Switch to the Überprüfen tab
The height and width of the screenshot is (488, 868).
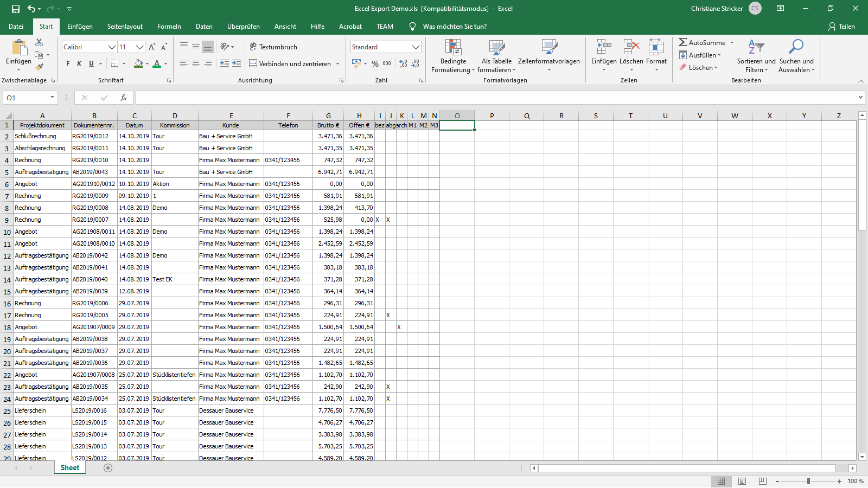click(244, 27)
